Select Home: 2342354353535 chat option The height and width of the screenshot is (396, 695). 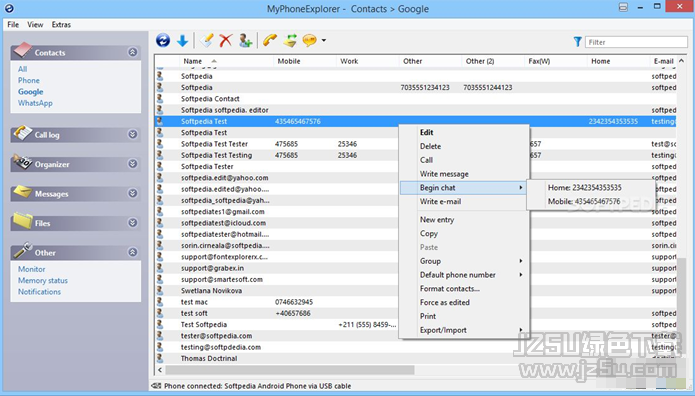[x=591, y=188]
